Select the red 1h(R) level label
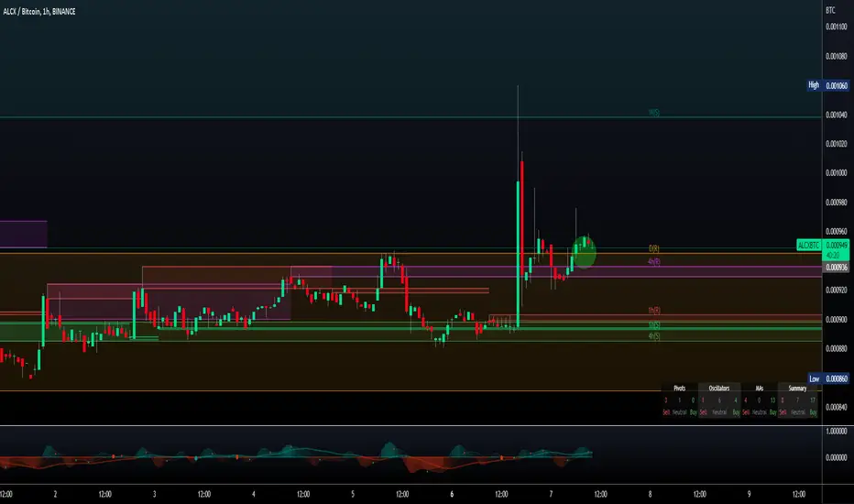Image resolution: width=854 pixels, height=504 pixels. coord(654,311)
